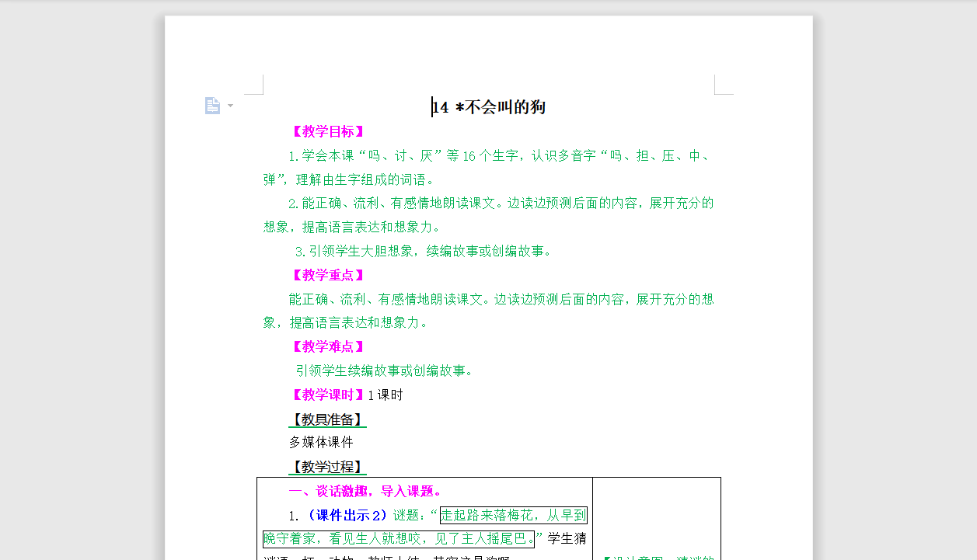Click the document title 14 *不会叫的狗
This screenshot has width=977, height=560.
[490, 106]
